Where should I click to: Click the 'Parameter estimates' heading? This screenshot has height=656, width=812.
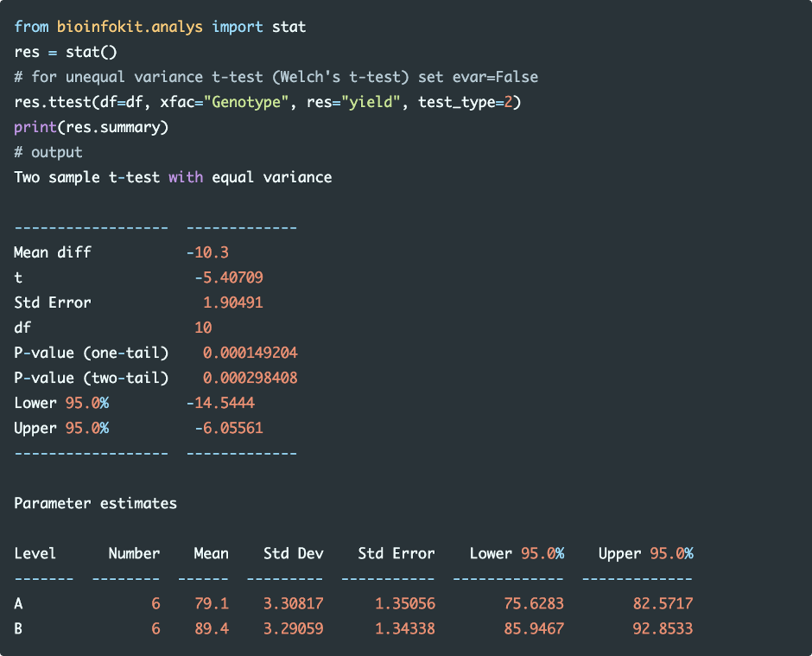point(95,503)
